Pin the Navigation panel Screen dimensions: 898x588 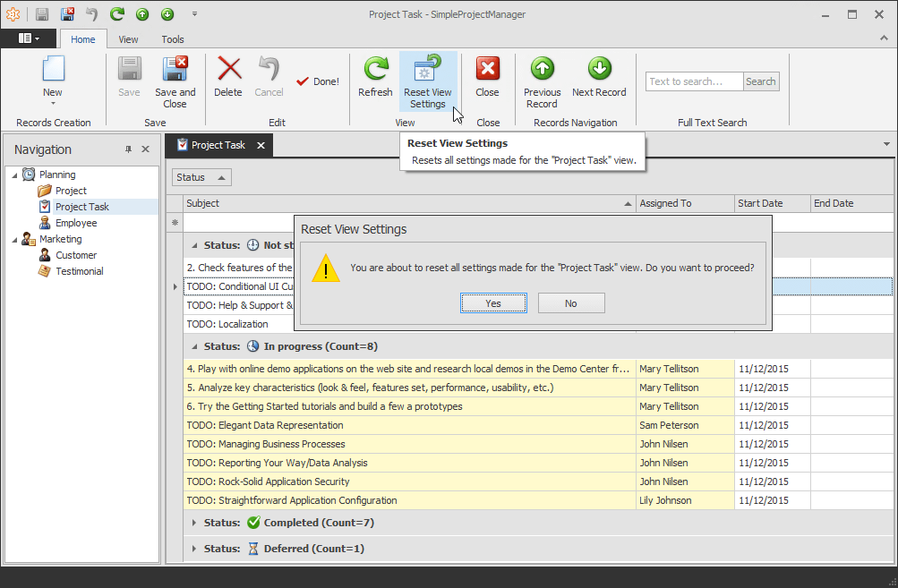(x=128, y=149)
